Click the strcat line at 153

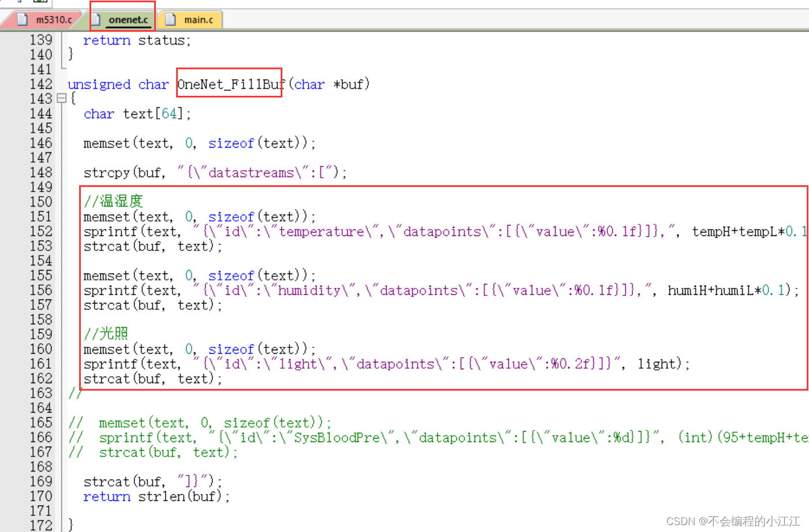pos(152,246)
